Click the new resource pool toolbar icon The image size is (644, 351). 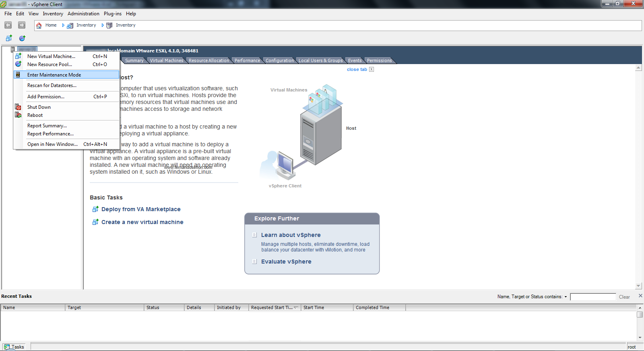[22, 38]
